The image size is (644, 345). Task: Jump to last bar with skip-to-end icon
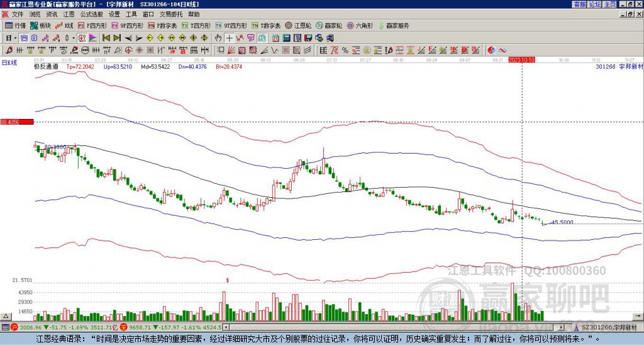(117, 38)
